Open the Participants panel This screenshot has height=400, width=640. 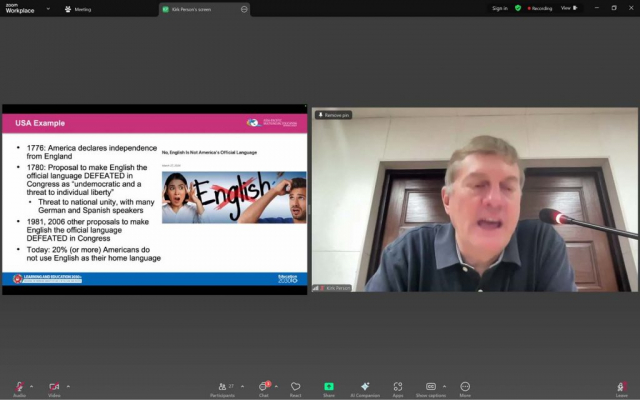tap(222, 386)
